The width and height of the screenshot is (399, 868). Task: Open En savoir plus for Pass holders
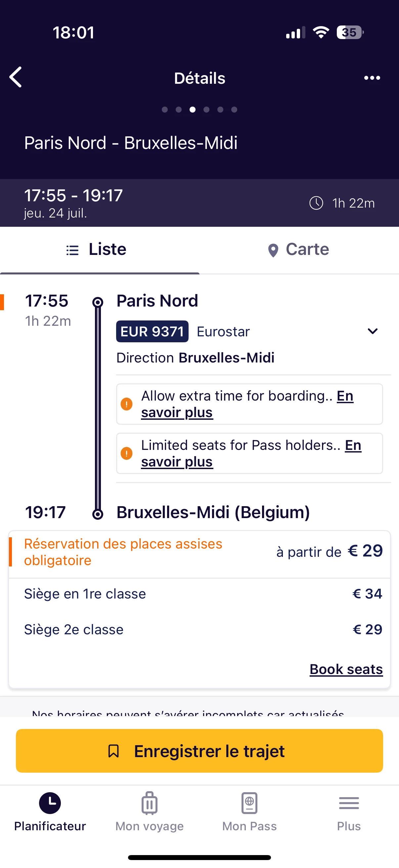pos(177,461)
